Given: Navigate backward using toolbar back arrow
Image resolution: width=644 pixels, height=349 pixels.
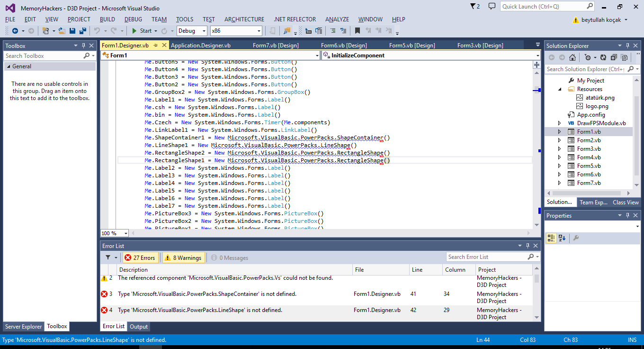Looking at the screenshot, I should click(15, 31).
